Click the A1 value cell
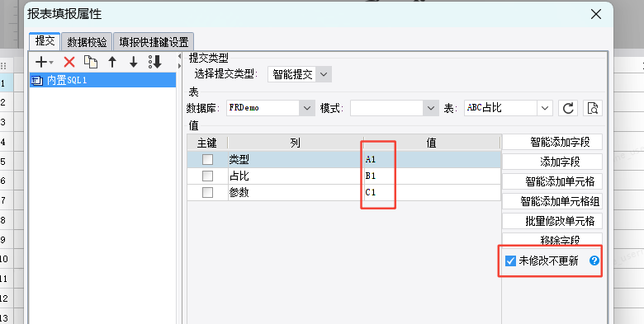644x324 pixels. (x=432, y=159)
